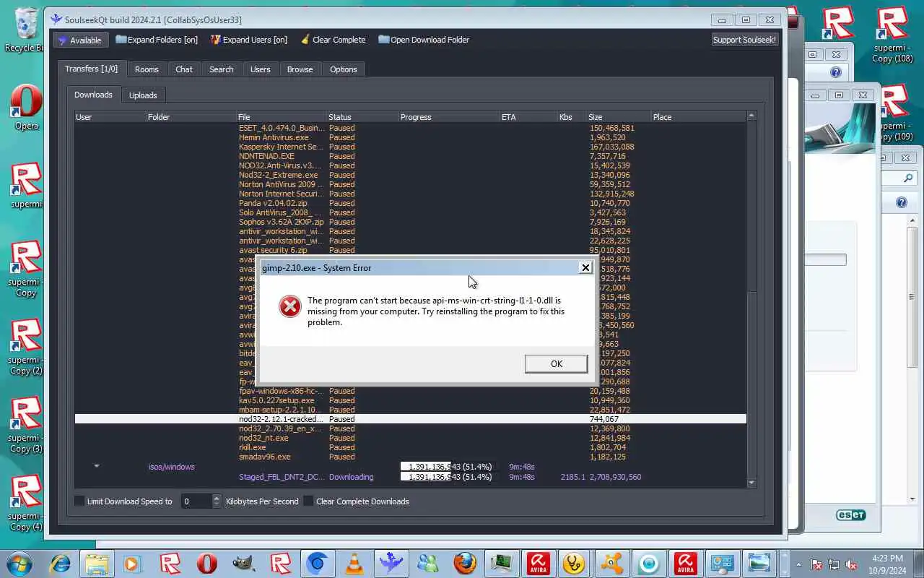Click the volume icon in system tray
This screenshot has height=578, width=924.
(853, 564)
